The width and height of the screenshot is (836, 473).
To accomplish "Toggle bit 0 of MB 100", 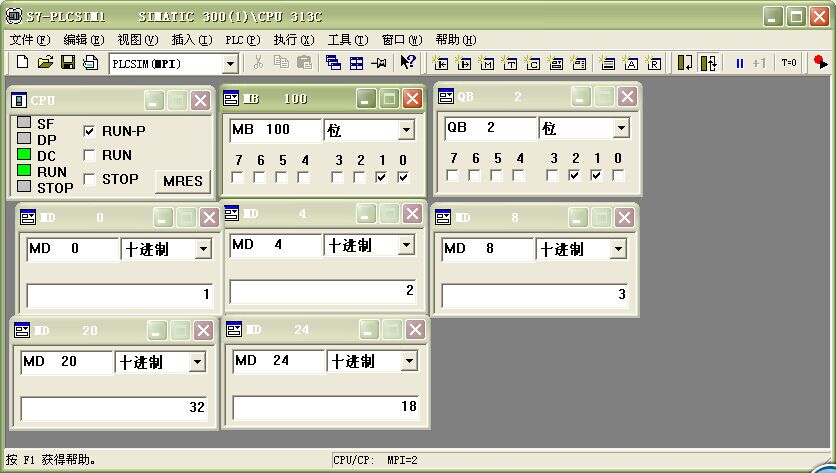I will [x=403, y=177].
